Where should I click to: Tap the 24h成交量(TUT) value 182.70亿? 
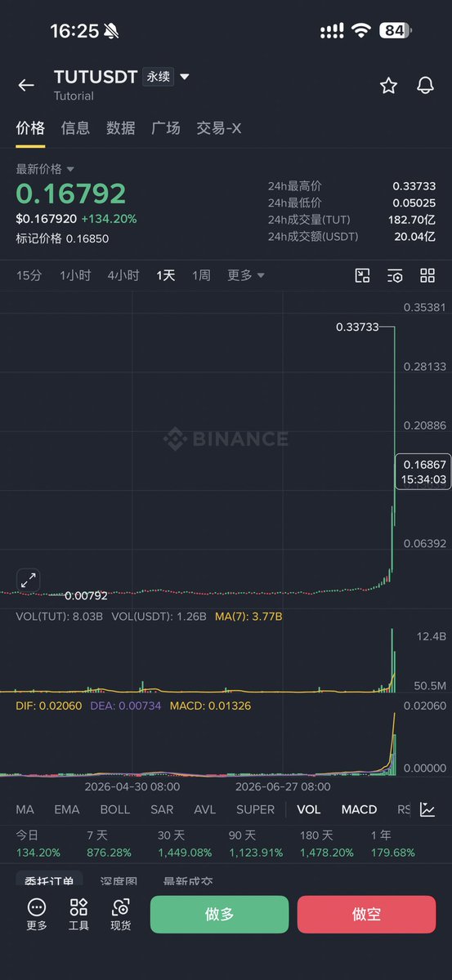coord(411,220)
